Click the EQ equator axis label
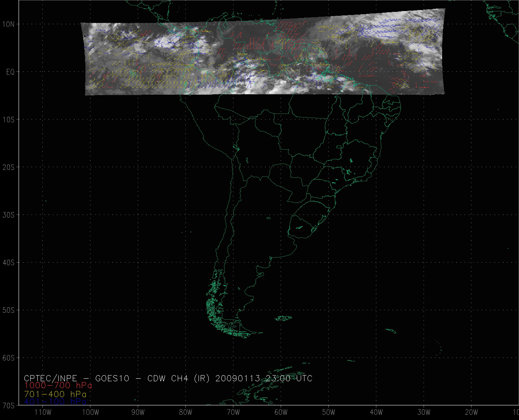519x420 pixels. pos(10,72)
